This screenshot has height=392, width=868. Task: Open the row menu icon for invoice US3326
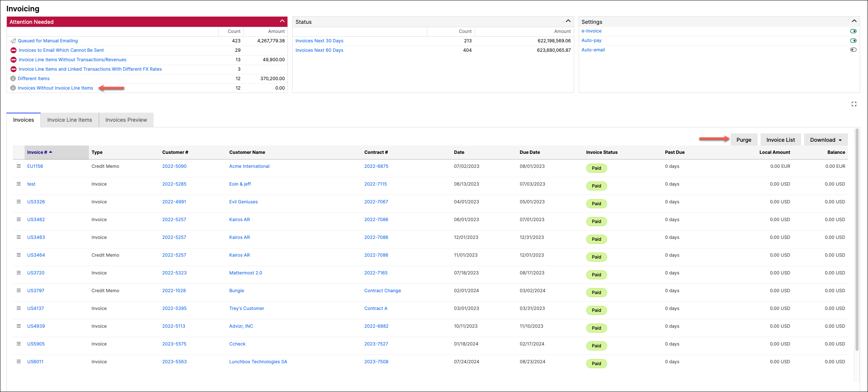pyautogui.click(x=19, y=201)
